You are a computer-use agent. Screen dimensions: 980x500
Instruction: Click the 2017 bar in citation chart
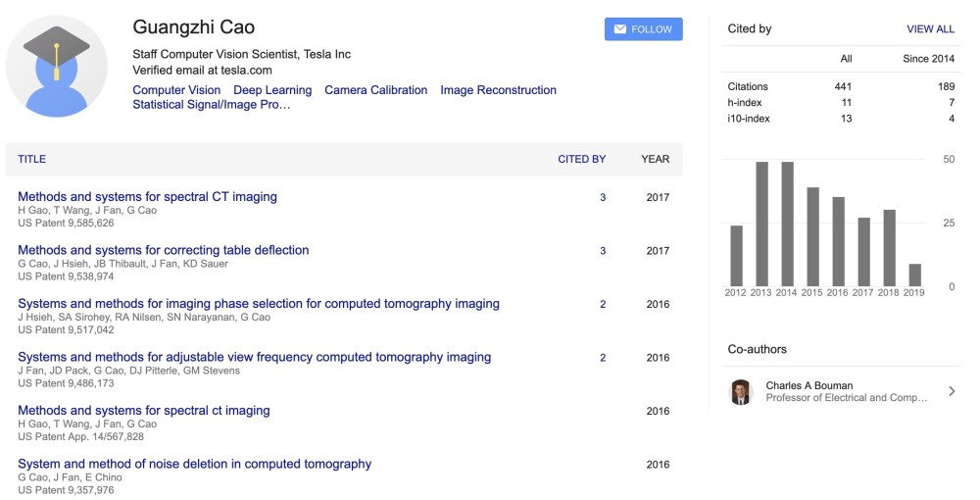pos(863,252)
